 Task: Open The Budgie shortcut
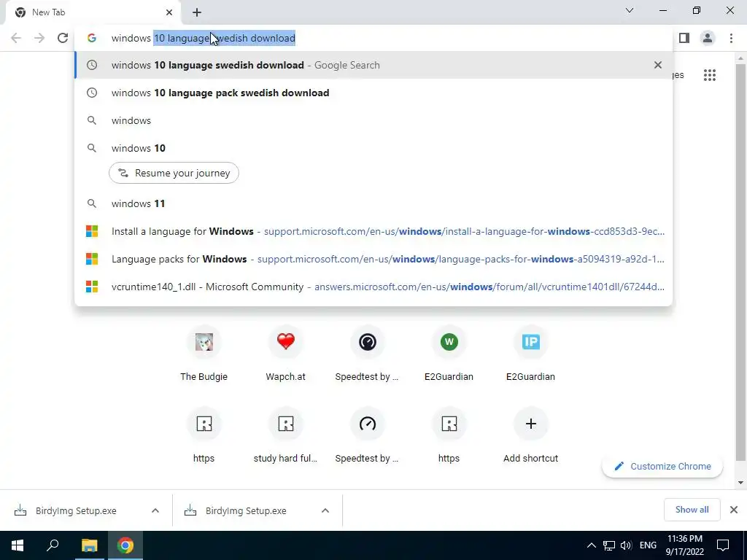coord(204,355)
